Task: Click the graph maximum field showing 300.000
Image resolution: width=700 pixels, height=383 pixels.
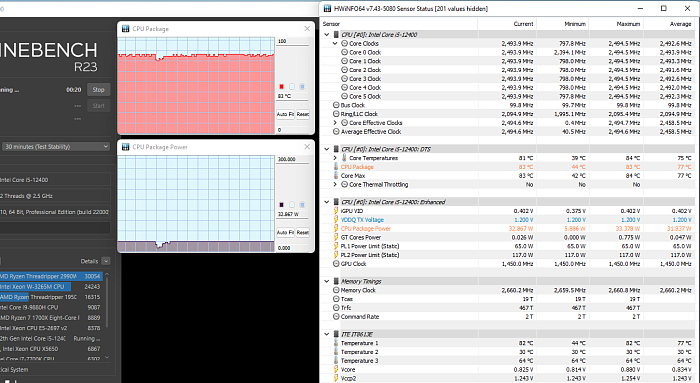Action: 292,159
